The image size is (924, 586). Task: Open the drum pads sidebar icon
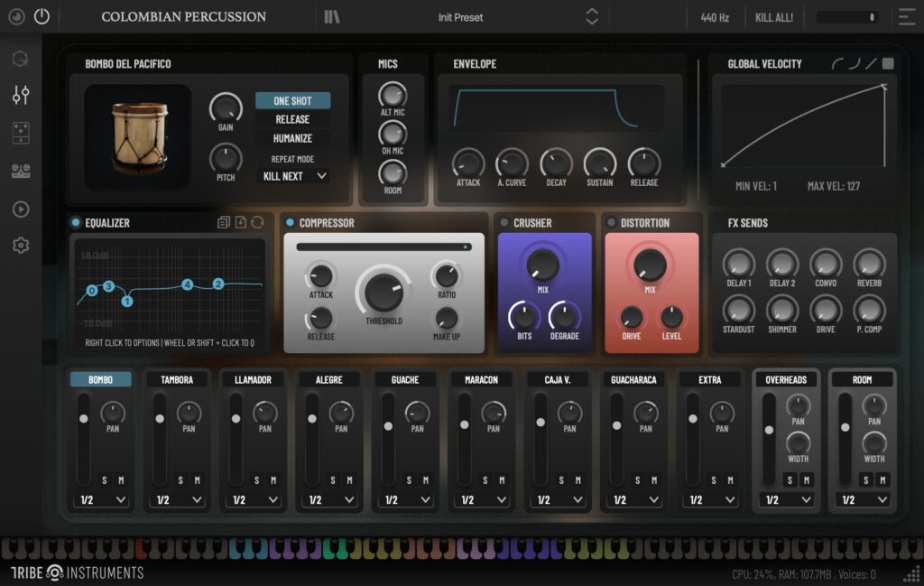click(21, 134)
